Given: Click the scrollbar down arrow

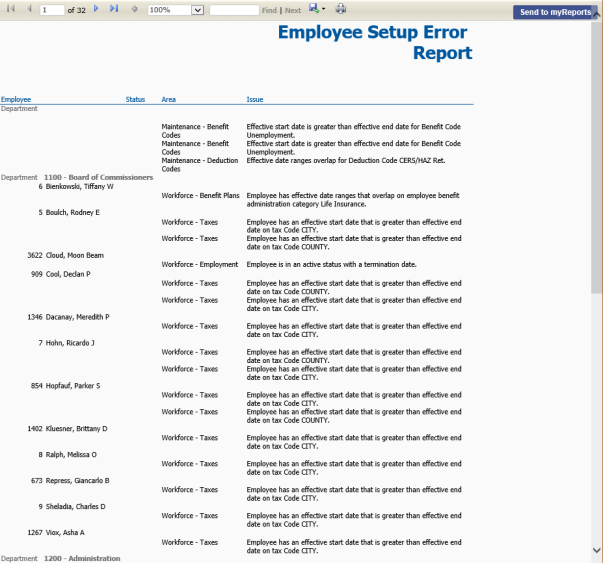Looking at the screenshot, I should pos(597,550).
